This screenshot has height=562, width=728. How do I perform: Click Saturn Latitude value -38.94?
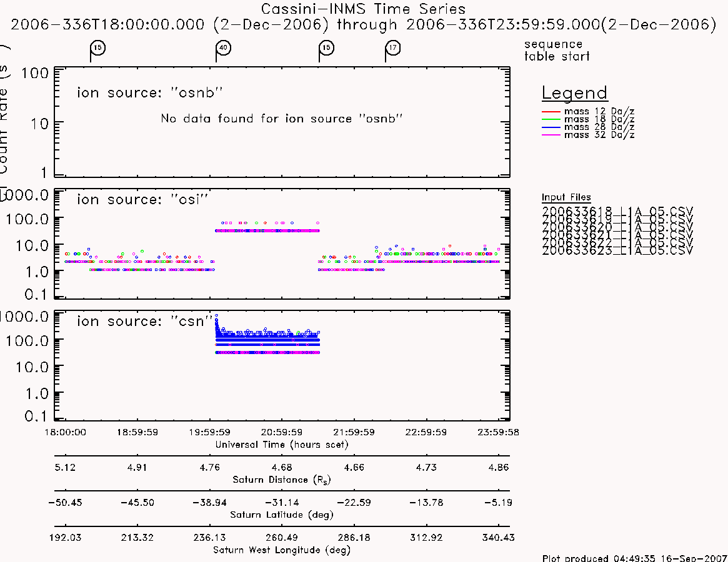coord(209,503)
